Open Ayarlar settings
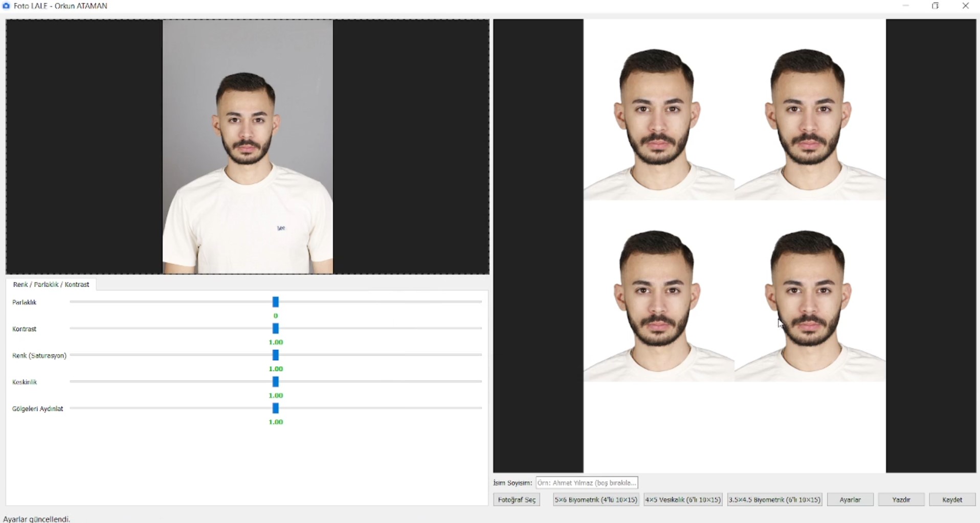The height and width of the screenshot is (523, 980). [850, 499]
